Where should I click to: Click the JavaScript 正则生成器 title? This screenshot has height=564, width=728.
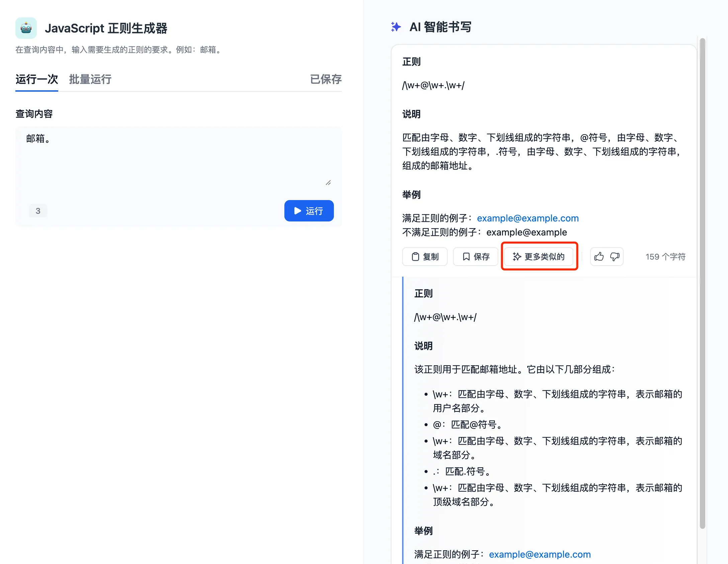(106, 28)
